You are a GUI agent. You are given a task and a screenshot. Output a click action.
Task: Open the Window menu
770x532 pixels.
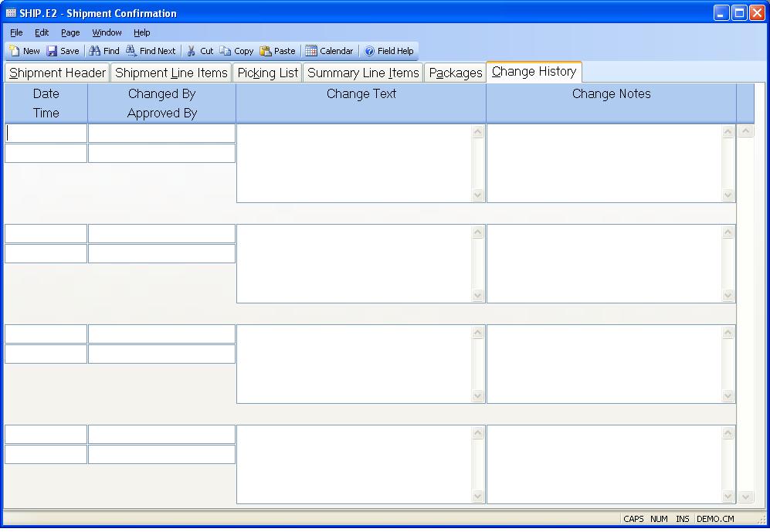pos(107,32)
